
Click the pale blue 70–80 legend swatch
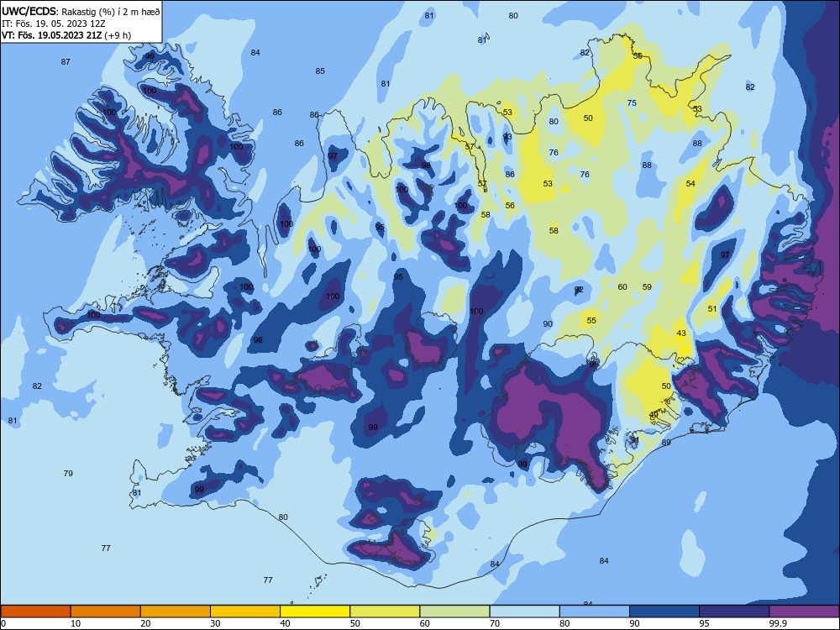tap(524, 612)
